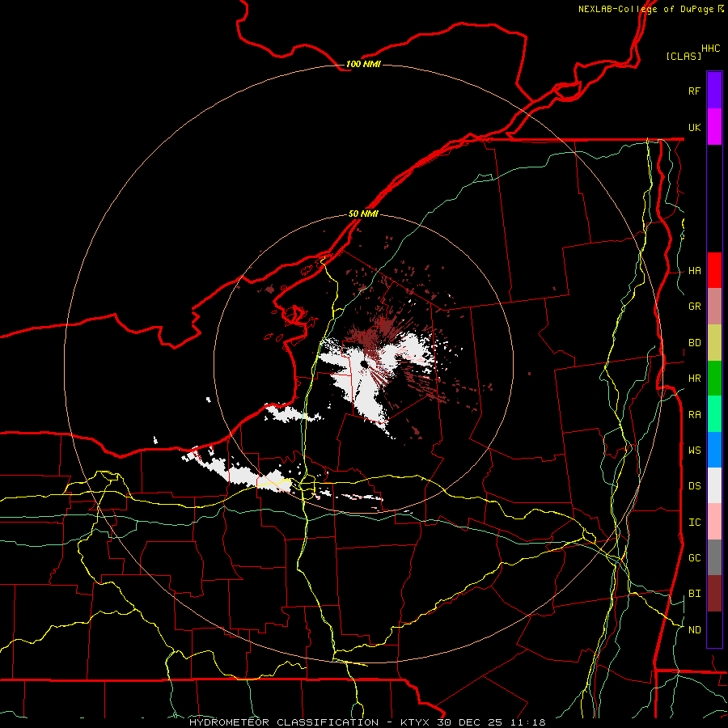Click the 'HHC' product label
728x728 pixels.
click(711, 49)
